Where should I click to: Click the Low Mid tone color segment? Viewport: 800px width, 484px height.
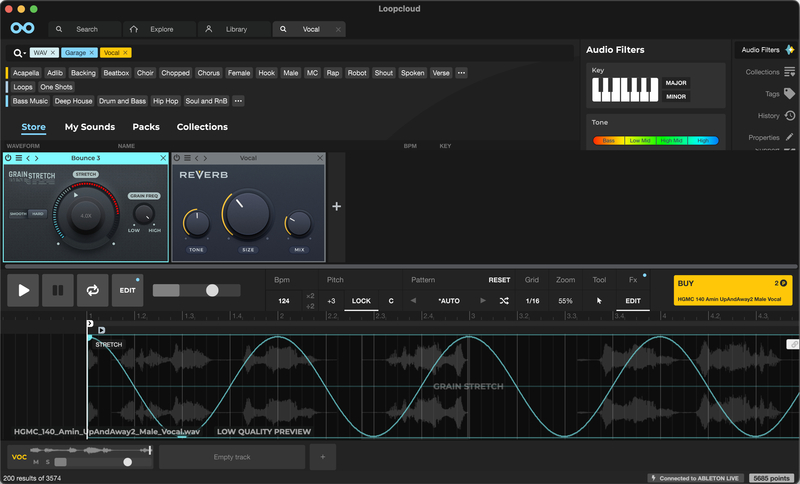point(640,141)
